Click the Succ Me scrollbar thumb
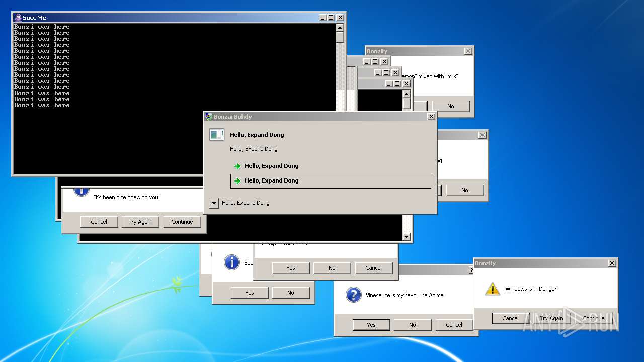This screenshot has width=644, height=362. pos(340,37)
